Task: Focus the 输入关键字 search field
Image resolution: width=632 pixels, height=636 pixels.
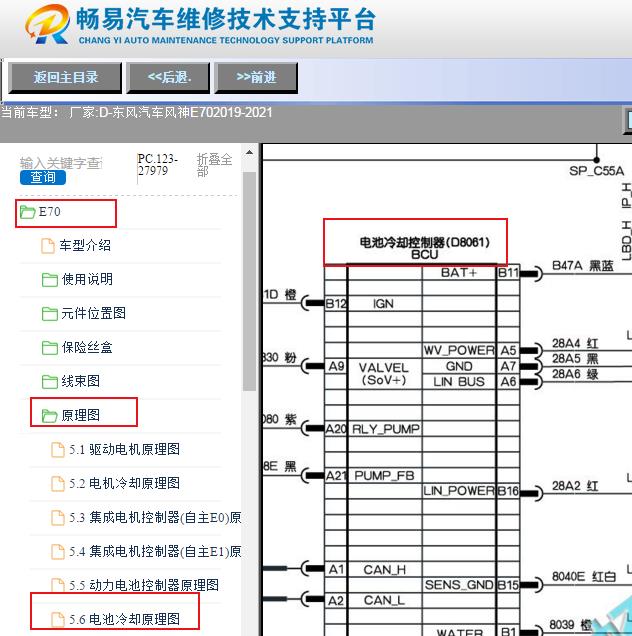Action: 61,163
